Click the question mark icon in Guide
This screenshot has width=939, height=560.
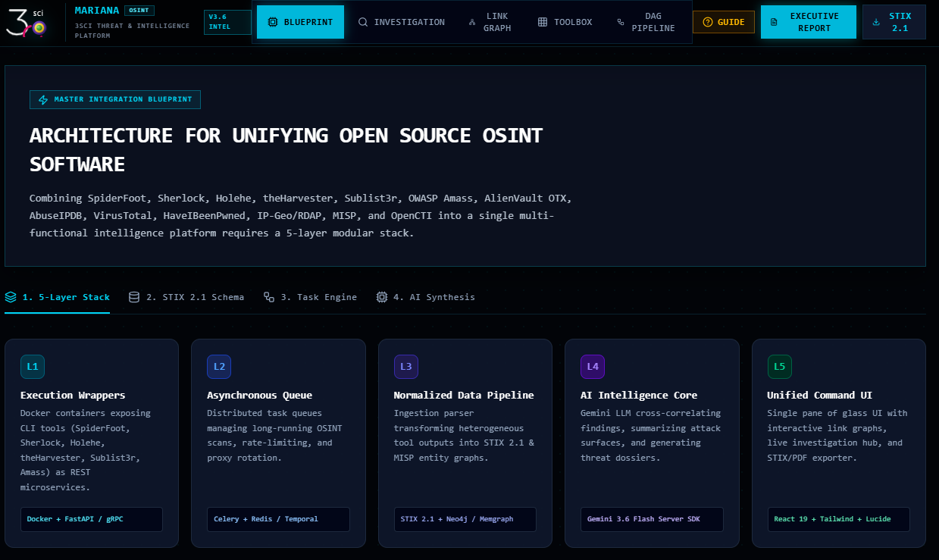[x=708, y=22]
